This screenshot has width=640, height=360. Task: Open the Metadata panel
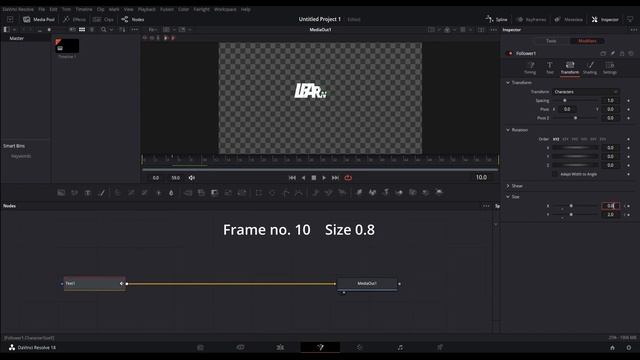click(x=569, y=19)
